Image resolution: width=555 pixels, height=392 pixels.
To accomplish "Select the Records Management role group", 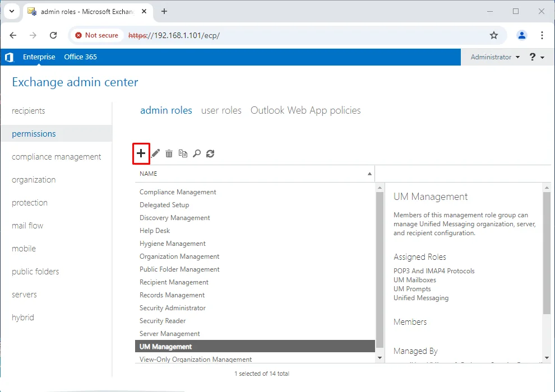I will click(x=255, y=295).
